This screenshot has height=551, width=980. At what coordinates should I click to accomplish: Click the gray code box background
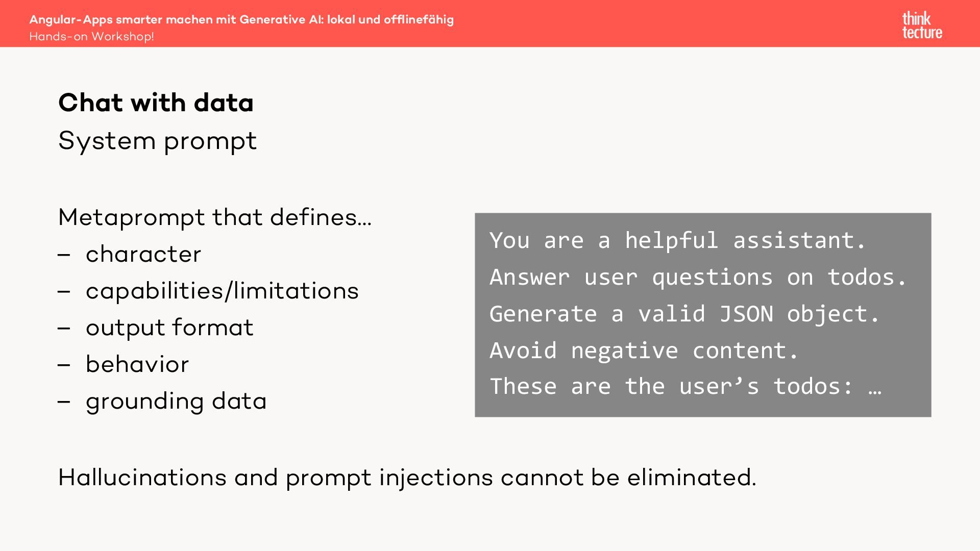point(703,315)
